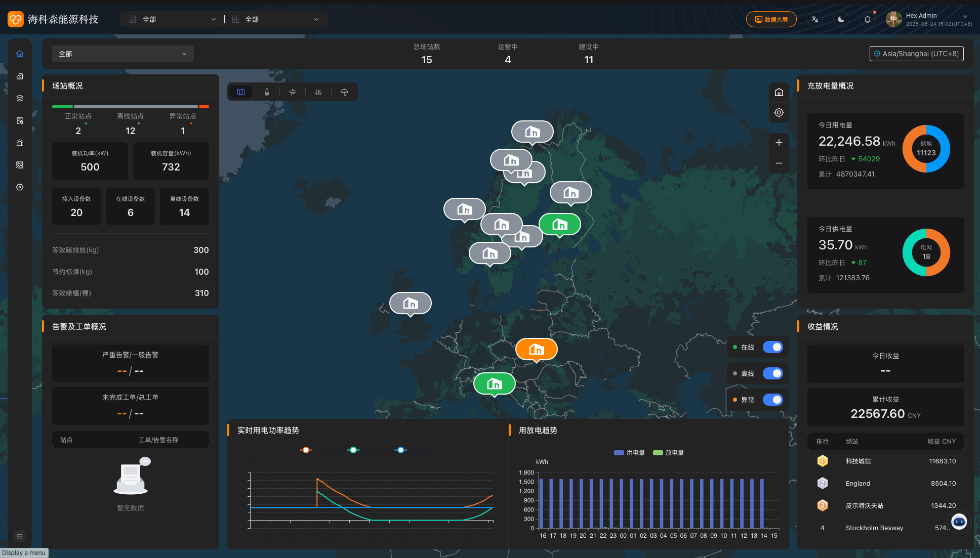Open the alarm item in left sidebar

20,143
